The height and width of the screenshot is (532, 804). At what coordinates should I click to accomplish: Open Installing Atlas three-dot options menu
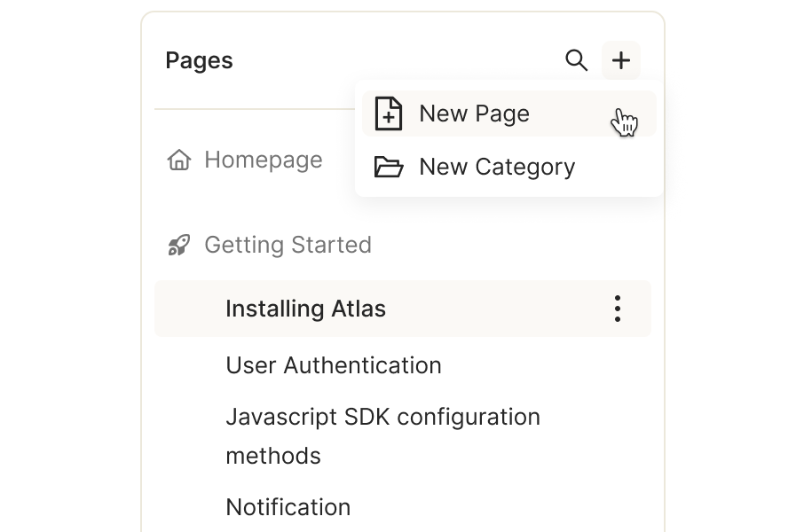pos(618,309)
